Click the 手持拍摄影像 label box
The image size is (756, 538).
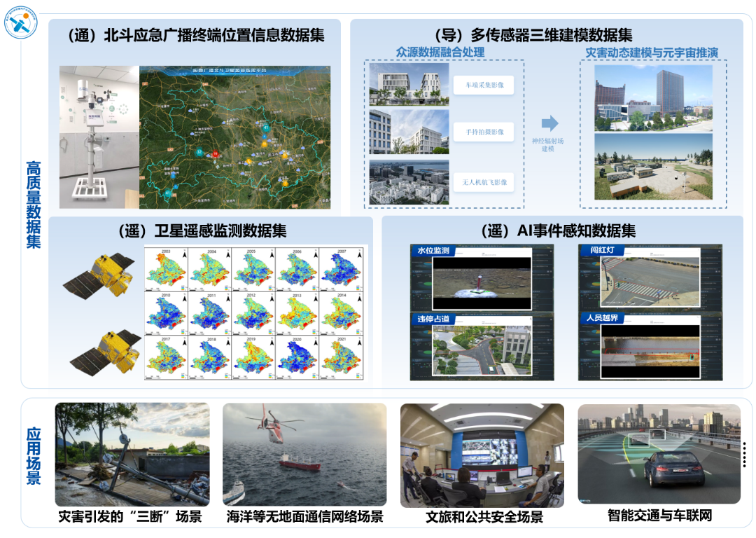pos(484,132)
